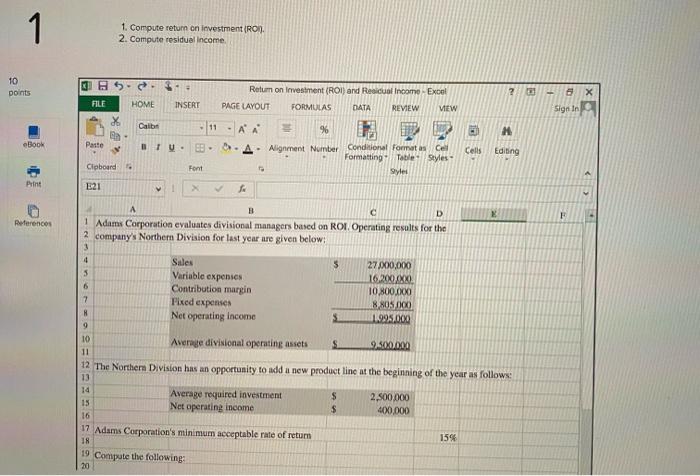Open the Cells group
Image resolution: width=700 pixels, height=476 pixels.
473,141
